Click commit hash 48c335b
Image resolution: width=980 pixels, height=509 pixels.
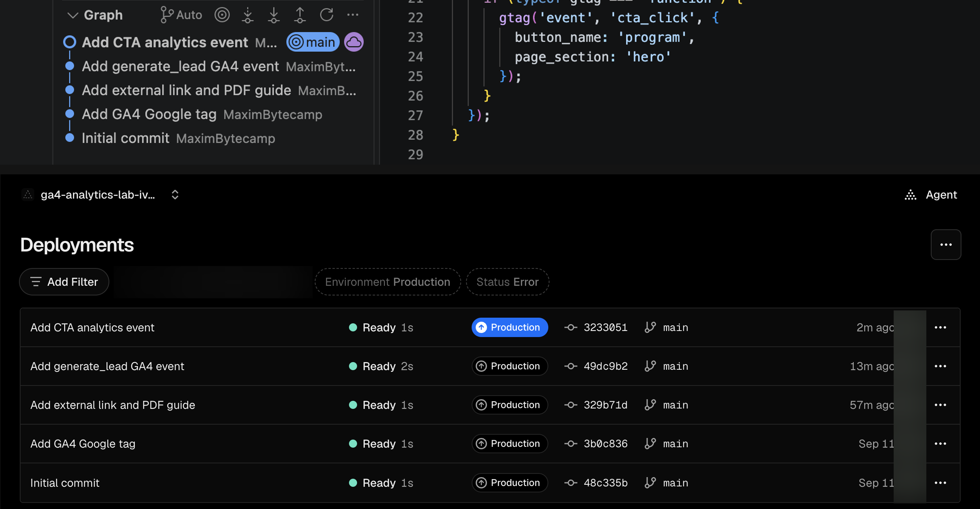(x=606, y=483)
